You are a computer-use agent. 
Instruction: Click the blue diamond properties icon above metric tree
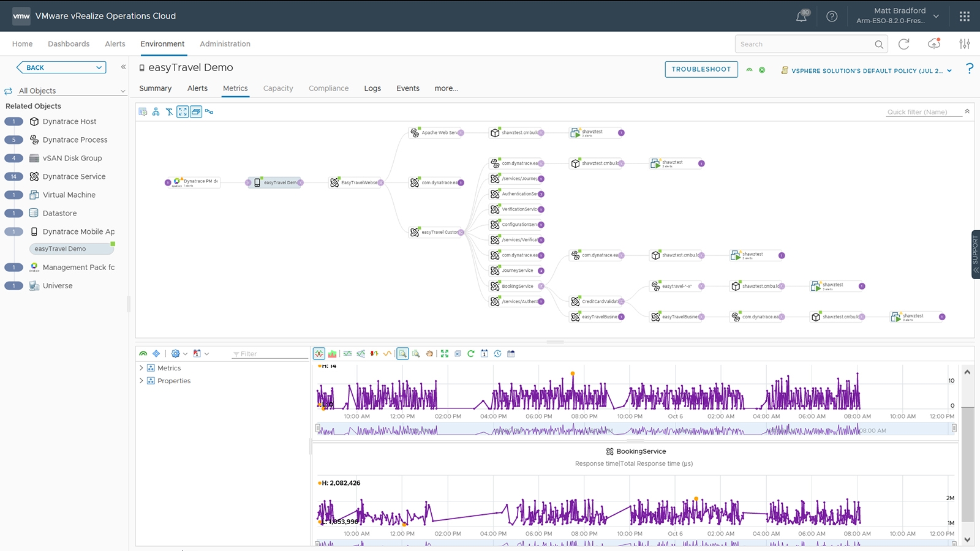(156, 353)
